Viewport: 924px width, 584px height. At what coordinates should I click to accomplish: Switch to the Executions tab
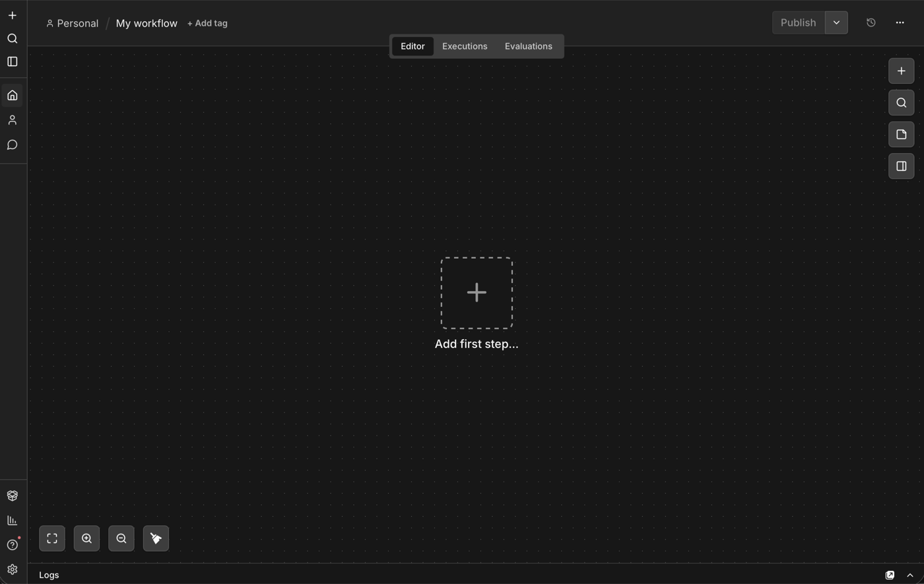(465, 46)
